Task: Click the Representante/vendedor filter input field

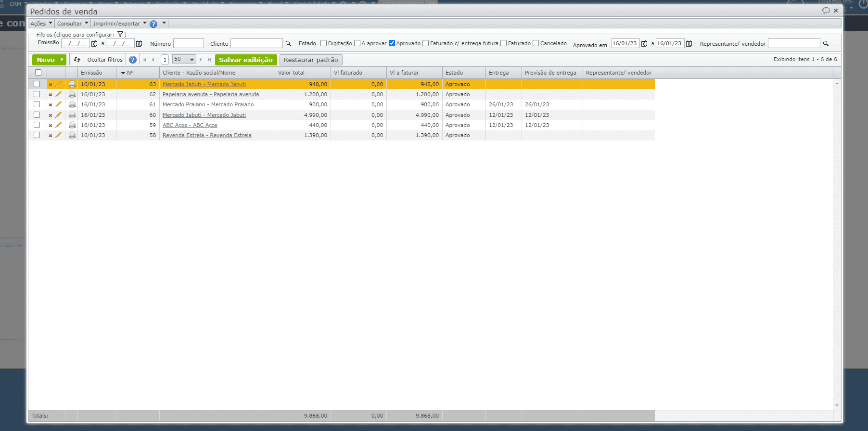Action: tap(794, 43)
